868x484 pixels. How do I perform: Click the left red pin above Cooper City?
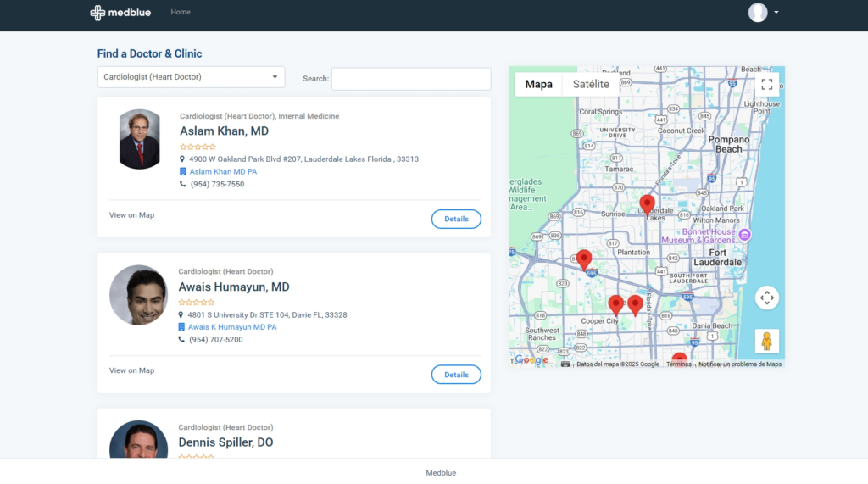coord(615,305)
